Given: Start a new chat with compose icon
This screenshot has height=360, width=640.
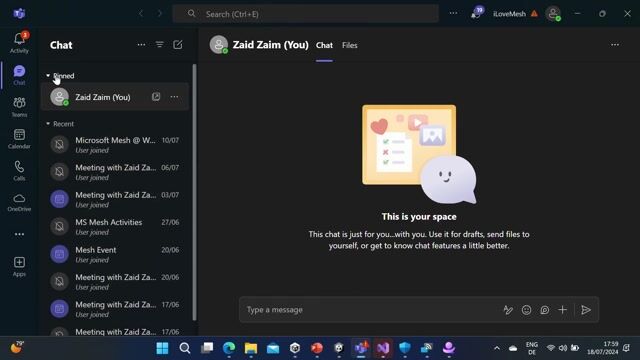Looking at the screenshot, I should pyautogui.click(x=178, y=45).
